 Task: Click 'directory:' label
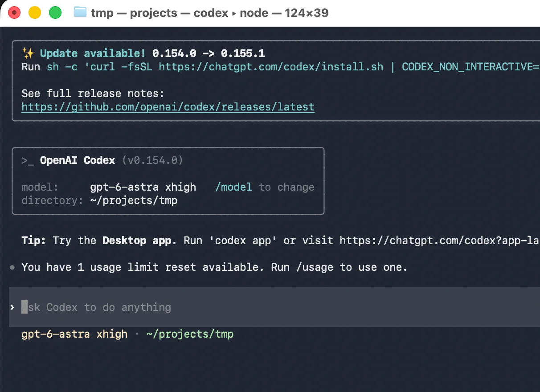[x=53, y=200]
